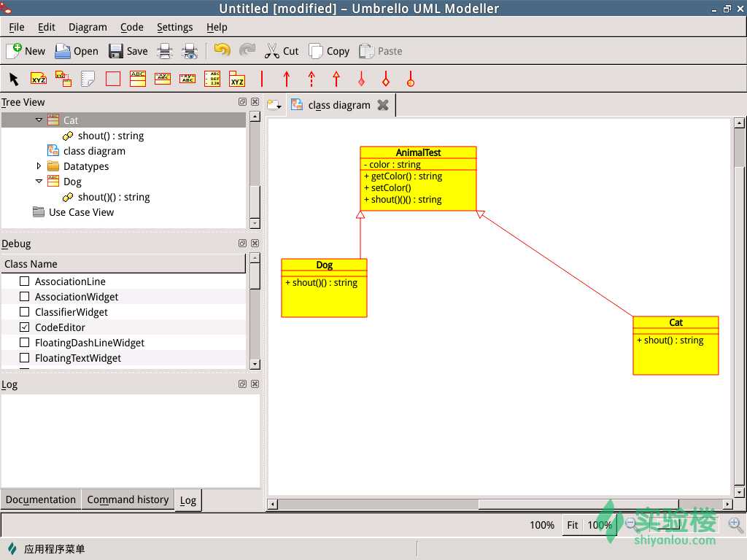Open the 应用程序菜单 applications menu
Screen dimensions: 747x560
(x=47, y=548)
